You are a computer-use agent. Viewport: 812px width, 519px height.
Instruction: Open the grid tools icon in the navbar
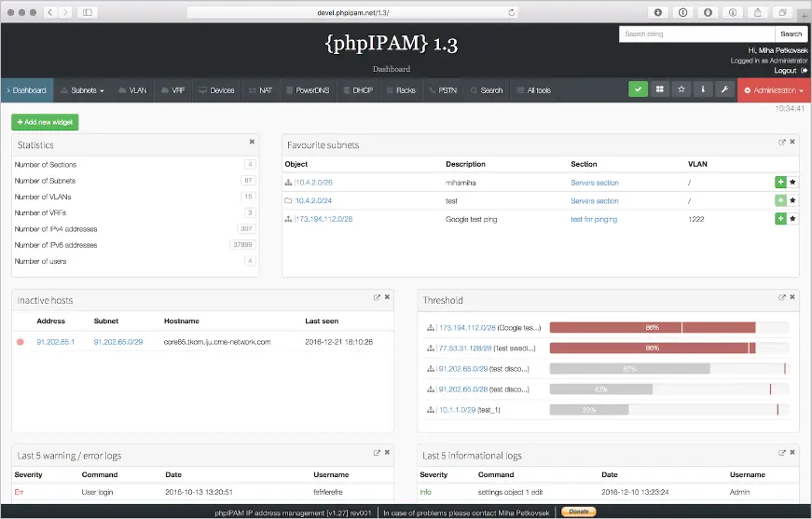660,89
